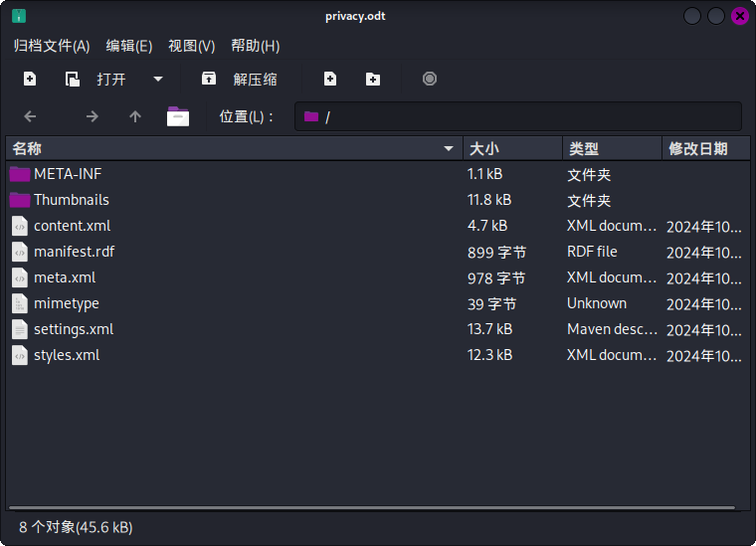Click the open archive icon
This screenshot has height=546, width=756.
coord(73,79)
